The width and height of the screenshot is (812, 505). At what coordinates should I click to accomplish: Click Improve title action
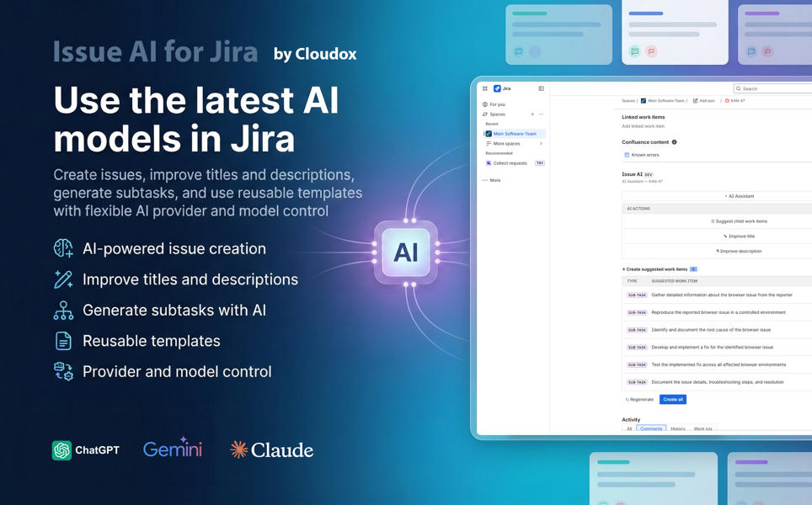point(739,236)
